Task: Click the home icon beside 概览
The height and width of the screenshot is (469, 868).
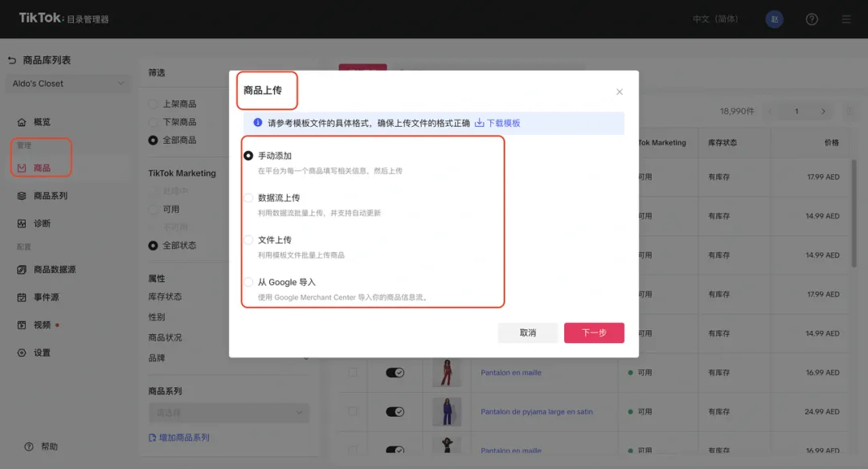Action: pos(22,122)
